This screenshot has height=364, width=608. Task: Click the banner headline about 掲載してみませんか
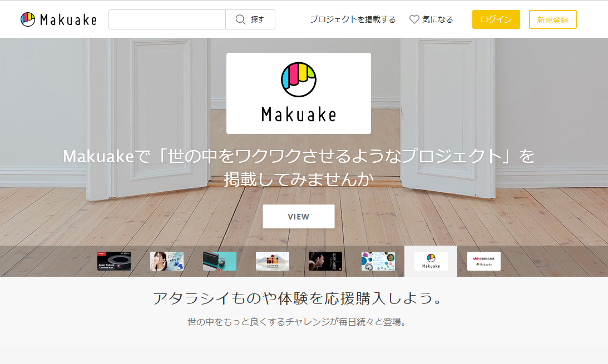click(x=299, y=168)
